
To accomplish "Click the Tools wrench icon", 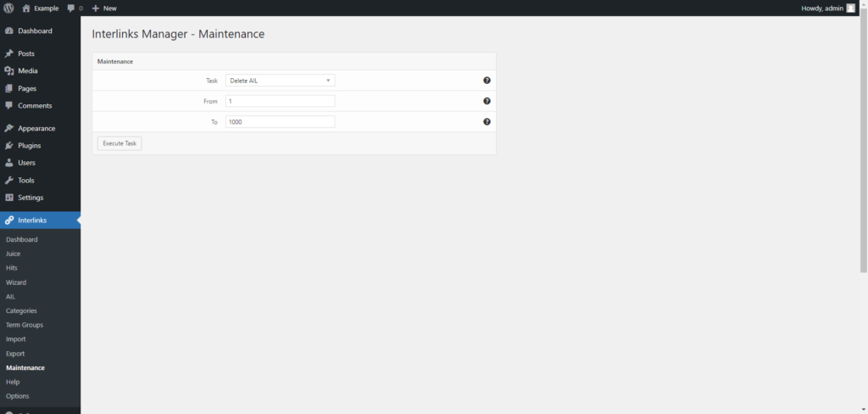I will pyautogui.click(x=8, y=180).
